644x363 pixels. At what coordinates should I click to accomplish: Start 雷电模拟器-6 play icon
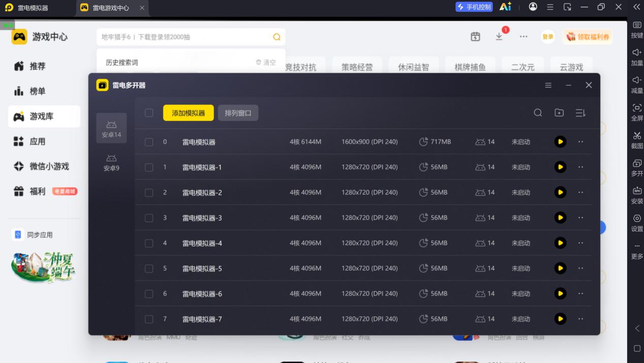pos(560,293)
